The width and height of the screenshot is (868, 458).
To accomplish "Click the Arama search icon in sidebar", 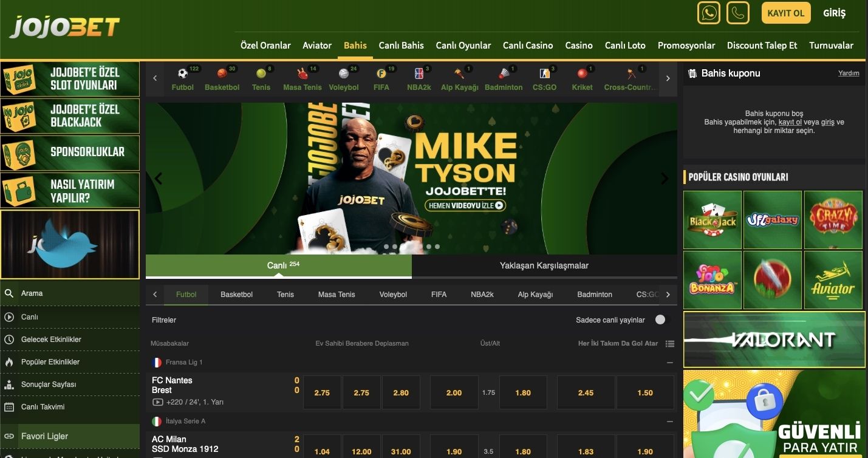I will click(9, 293).
